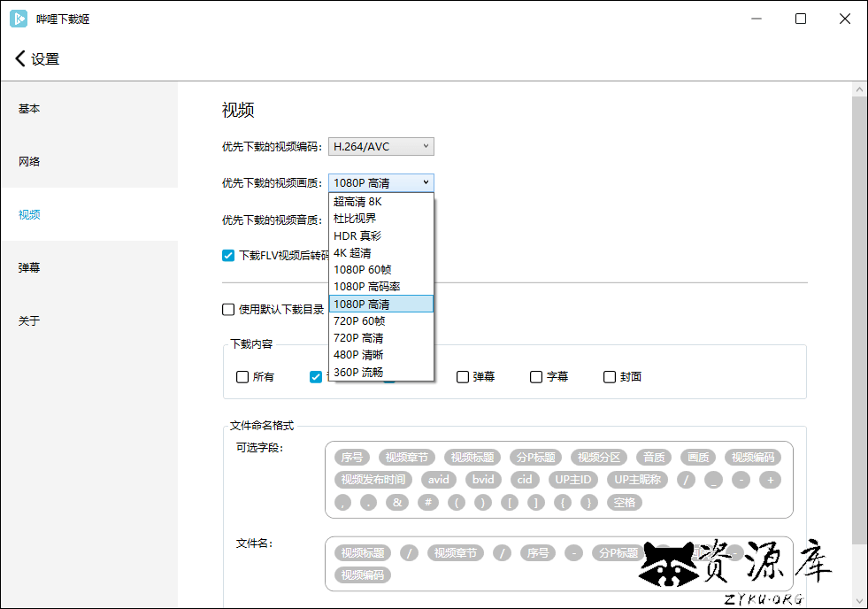
Task: Add 序号 tag from optional fields
Action: coord(352,458)
